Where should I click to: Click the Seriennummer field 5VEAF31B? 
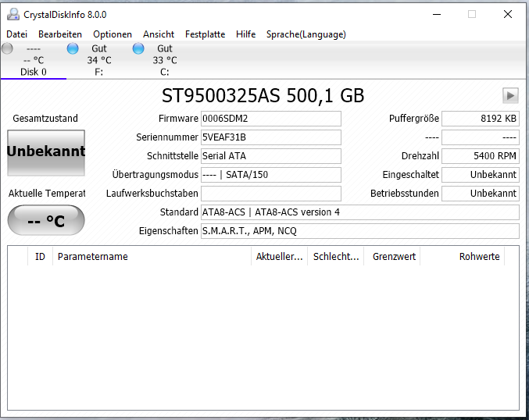pos(271,137)
